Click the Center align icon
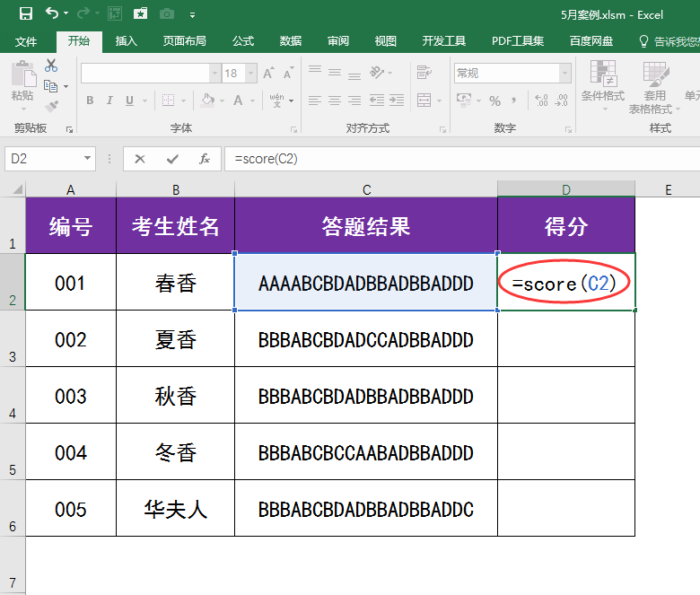Viewport: 700px width, 595px height. click(x=335, y=101)
